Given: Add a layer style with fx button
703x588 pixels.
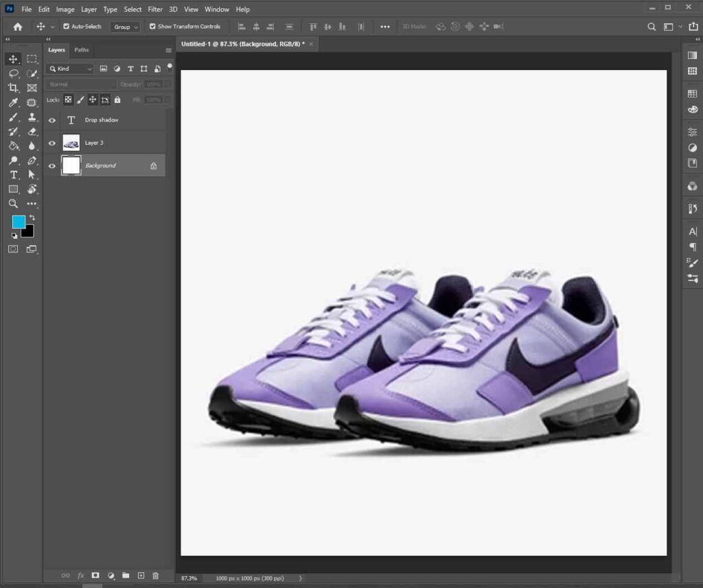Looking at the screenshot, I should (x=81, y=576).
